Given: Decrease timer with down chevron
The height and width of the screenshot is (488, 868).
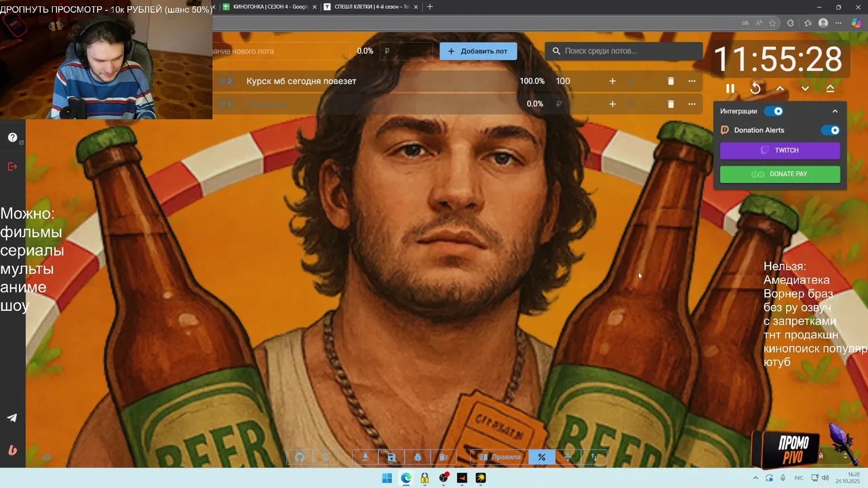Looking at the screenshot, I should click(805, 88).
